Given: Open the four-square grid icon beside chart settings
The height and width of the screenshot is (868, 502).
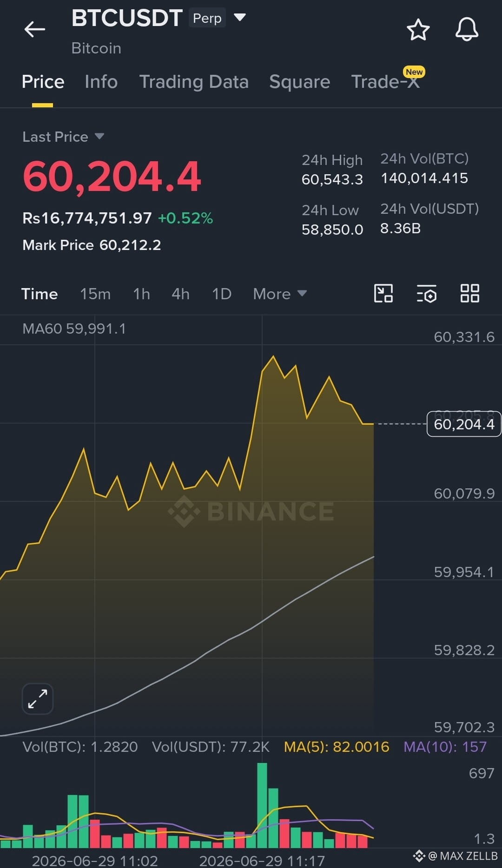Looking at the screenshot, I should pyautogui.click(x=469, y=293).
